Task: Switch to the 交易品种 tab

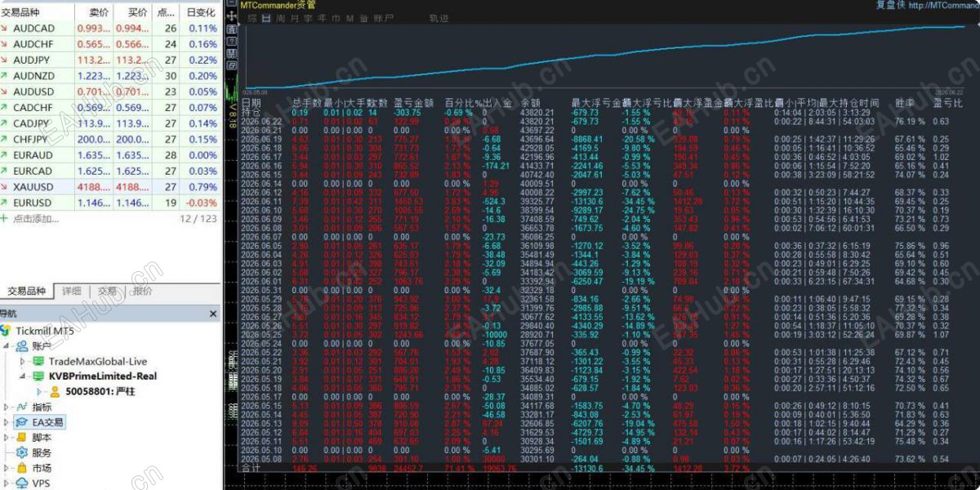Action: (27, 291)
